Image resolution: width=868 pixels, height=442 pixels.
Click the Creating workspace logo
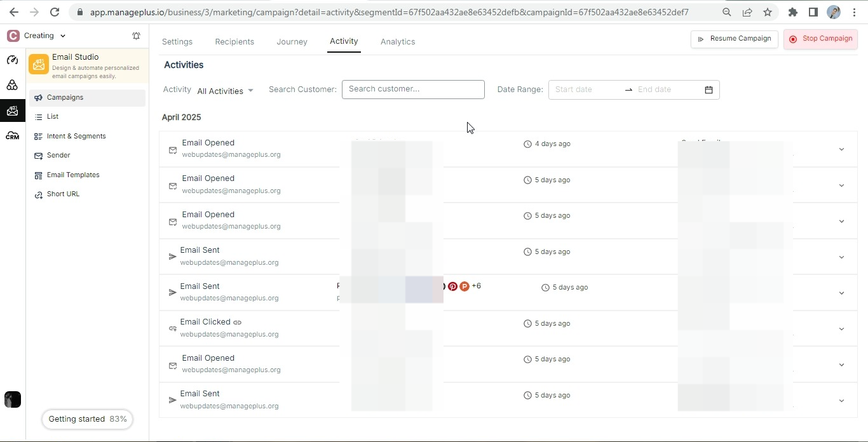click(x=13, y=36)
